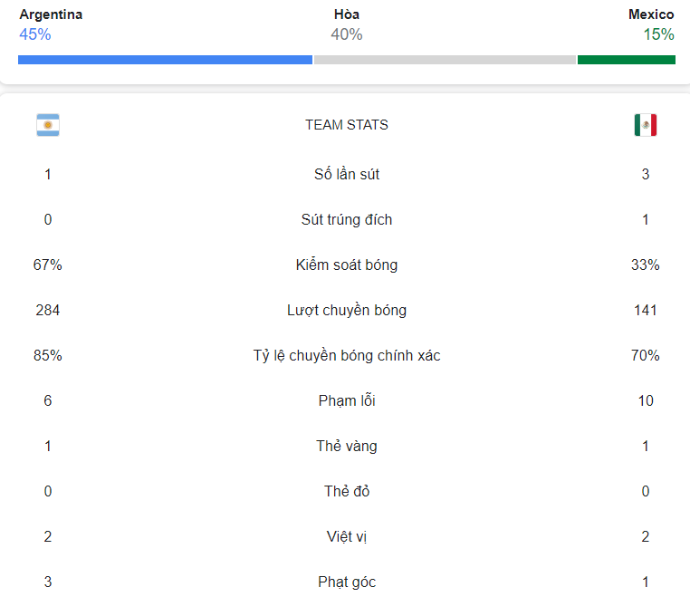The height and width of the screenshot is (616, 690).
Task: Click Argentina's 67% possession value
Action: click(x=47, y=265)
